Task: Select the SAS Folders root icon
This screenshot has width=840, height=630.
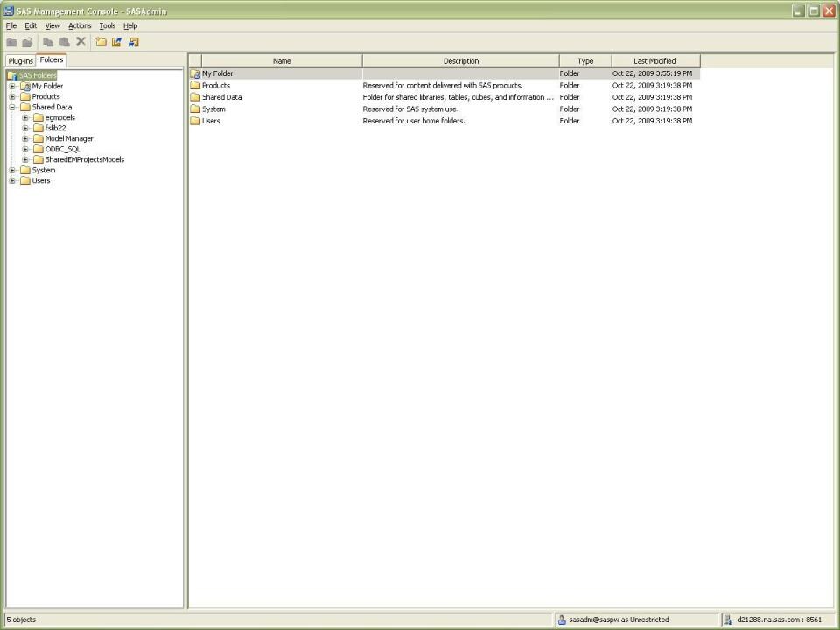Action: click(10, 75)
